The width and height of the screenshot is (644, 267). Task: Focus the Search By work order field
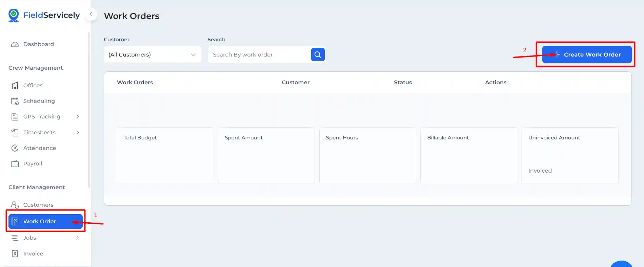(260, 54)
